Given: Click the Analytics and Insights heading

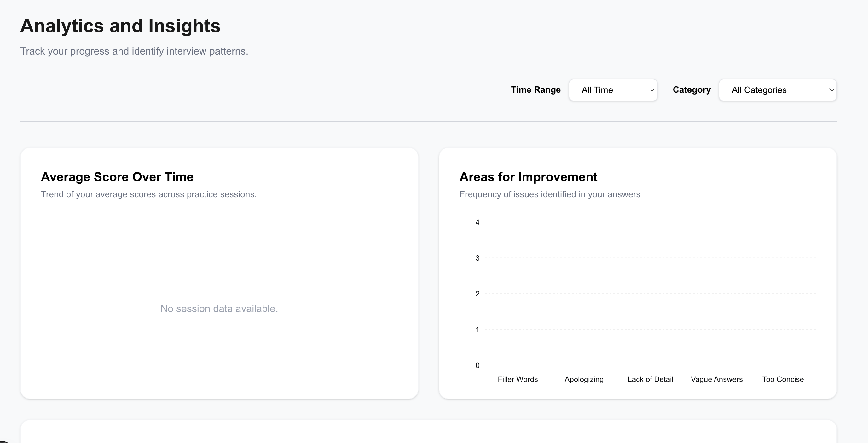Looking at the screenshot, I should 120,26.
